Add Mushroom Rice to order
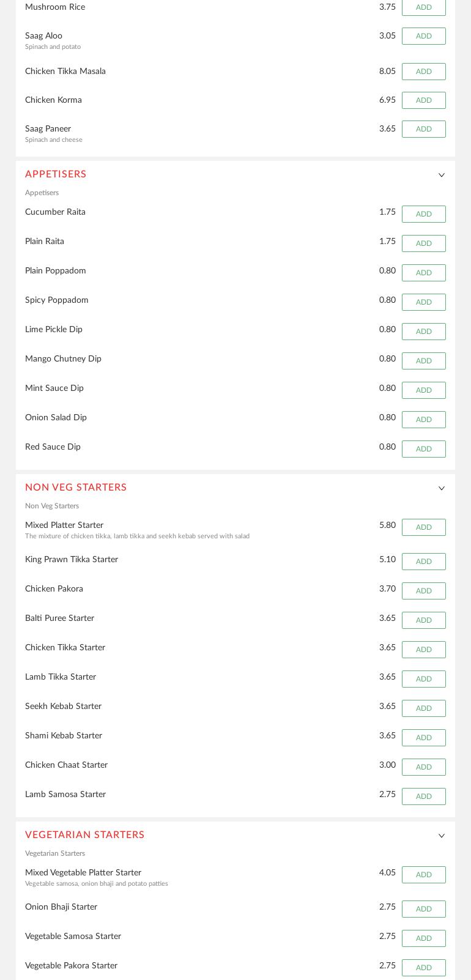This screenshot has height=980, width=471. click(x=424, y=7)
